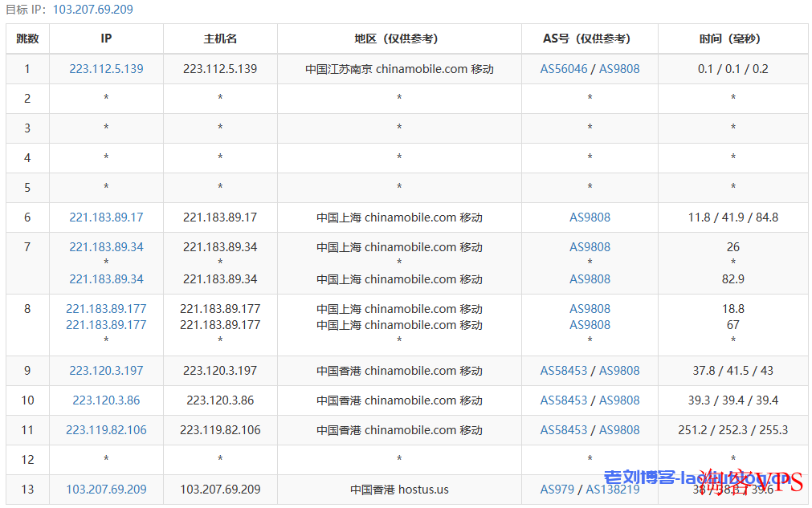Select time value 37.8 / 41.5 / 43
This screenshot has height=508, width=812.
[732, 371]
